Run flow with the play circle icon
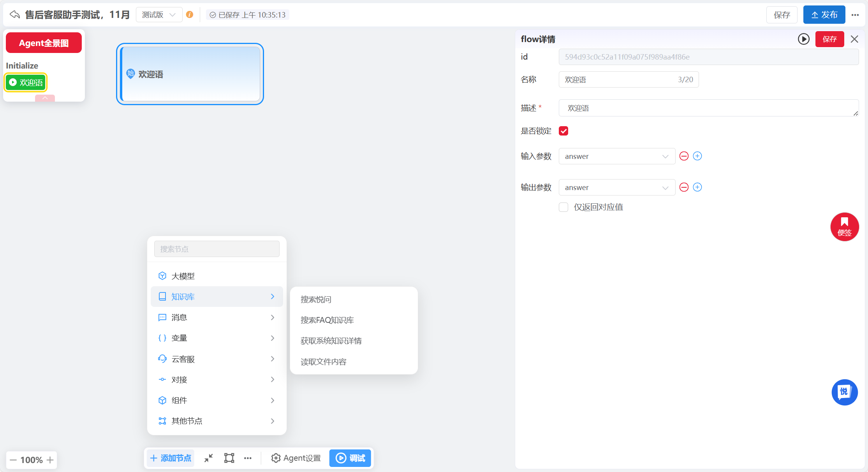The height and width of the screenshot is (472, 868). click(803, 39)
